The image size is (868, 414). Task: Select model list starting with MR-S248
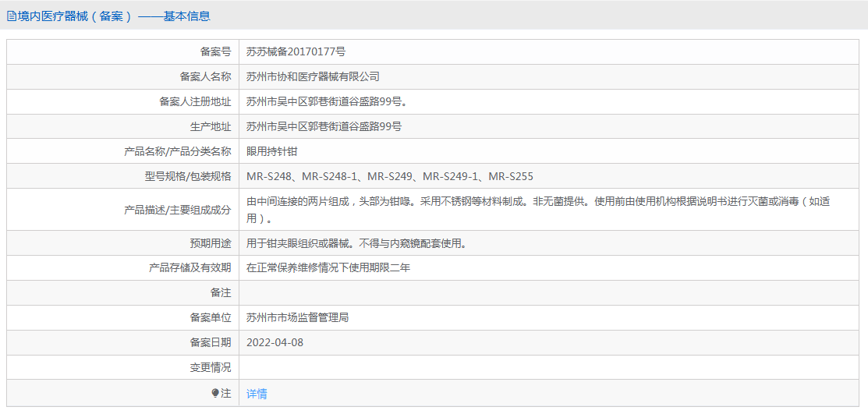coord(390,176)
